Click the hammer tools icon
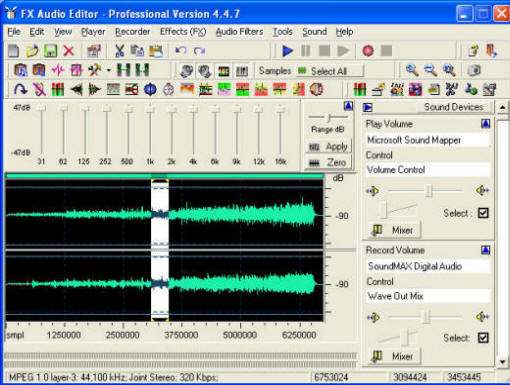 96,70
